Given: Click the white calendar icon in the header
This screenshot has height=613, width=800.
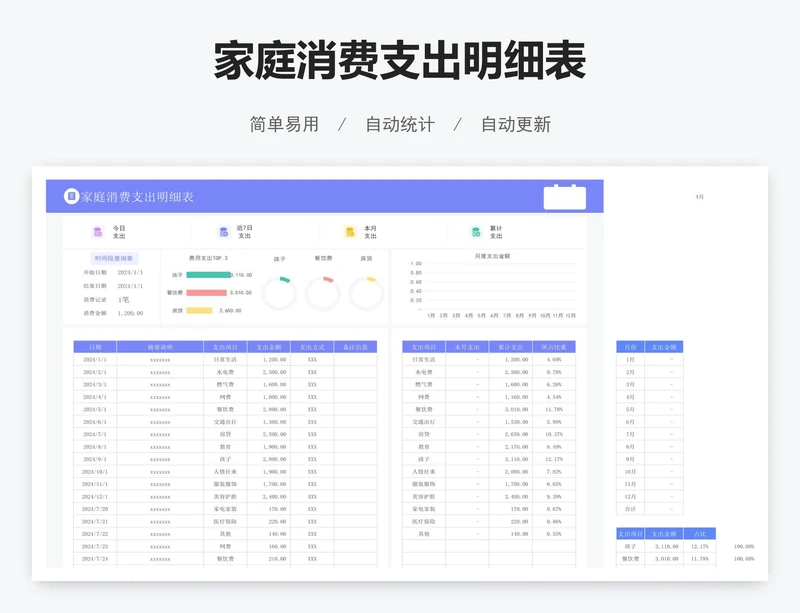Looking at the screenshot, I should 564,197.
